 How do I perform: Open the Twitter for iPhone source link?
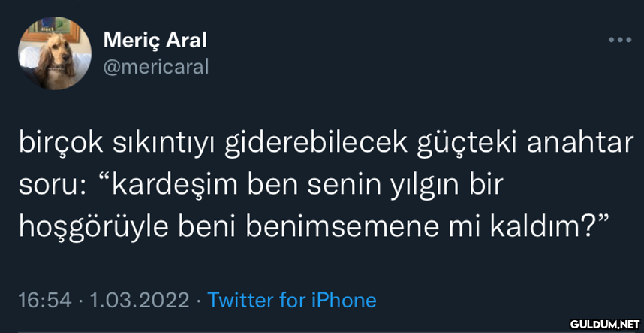pyautogui.click(x=291, y=301)
